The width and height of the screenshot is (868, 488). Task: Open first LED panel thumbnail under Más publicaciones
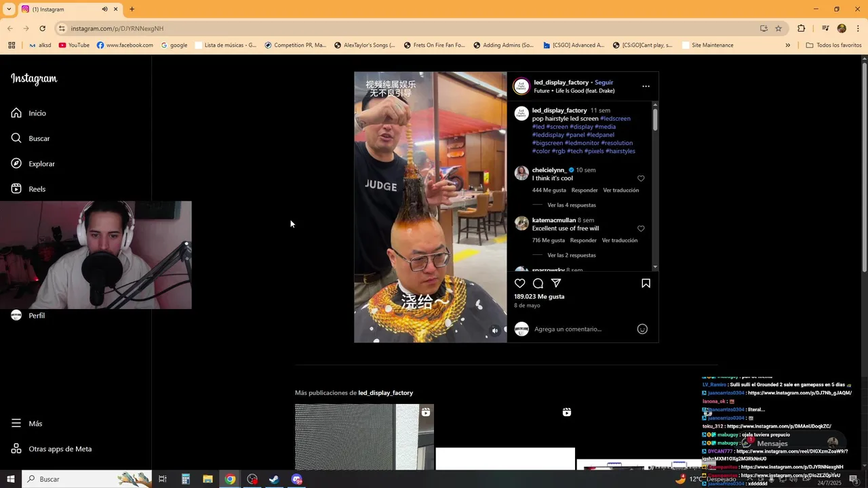pos(364,437)
